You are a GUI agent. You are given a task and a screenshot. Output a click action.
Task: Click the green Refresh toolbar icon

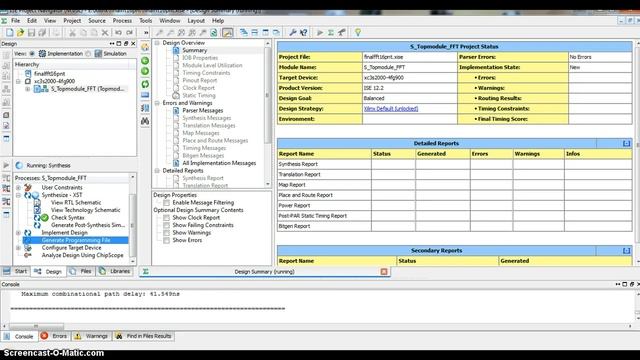213,32
